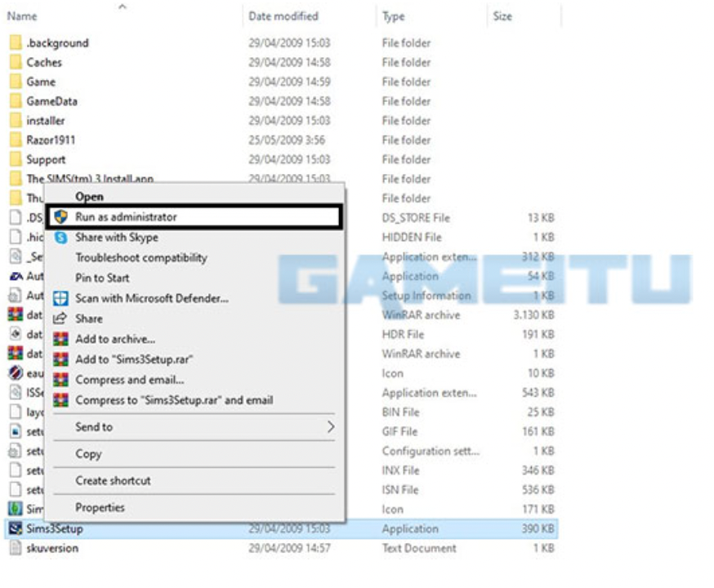714x588 pixels.
Task: Select the skuversion file name
Action: tap(52, 548)
